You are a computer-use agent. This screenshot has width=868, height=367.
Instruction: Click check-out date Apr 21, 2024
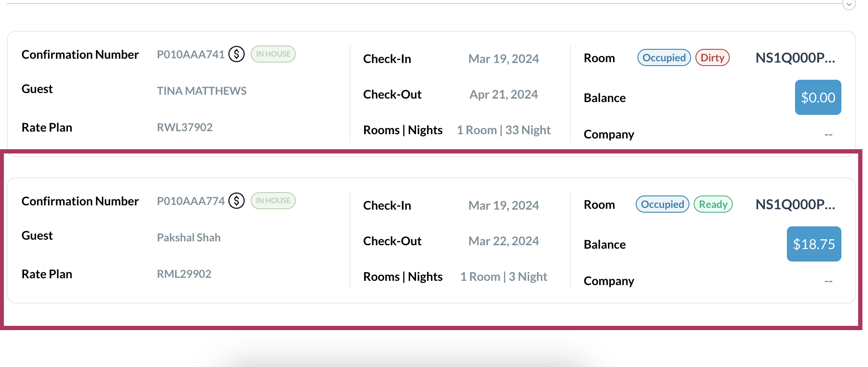point(504,94)
